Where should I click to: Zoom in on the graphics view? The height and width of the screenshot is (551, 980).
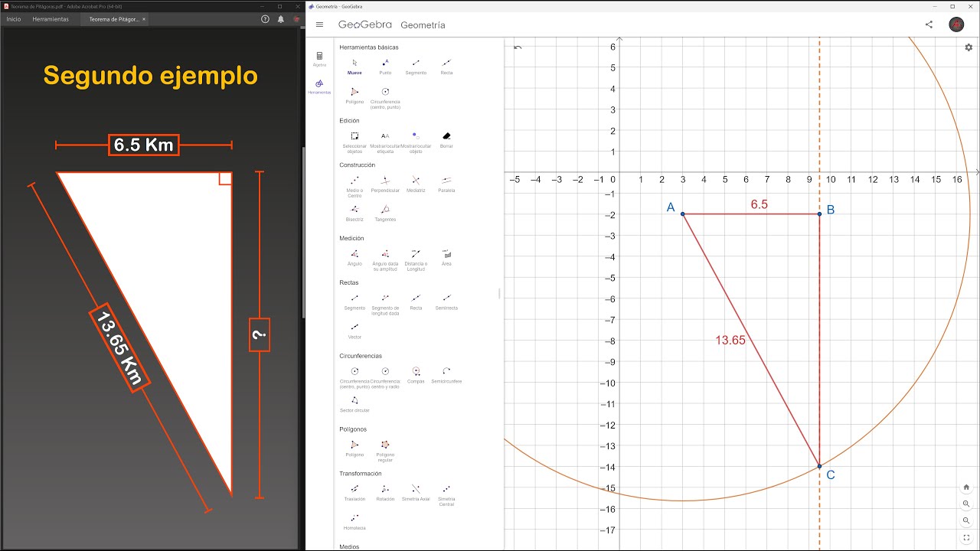966,504
